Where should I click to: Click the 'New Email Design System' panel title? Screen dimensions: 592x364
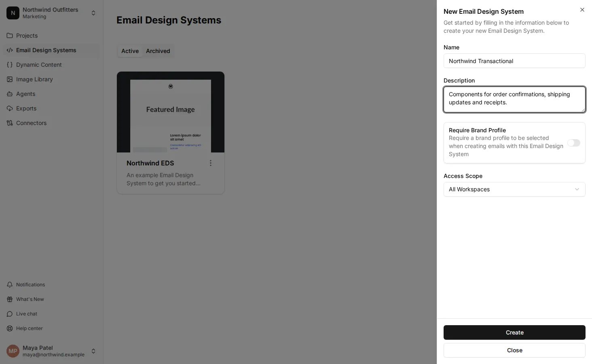[484, 11]
